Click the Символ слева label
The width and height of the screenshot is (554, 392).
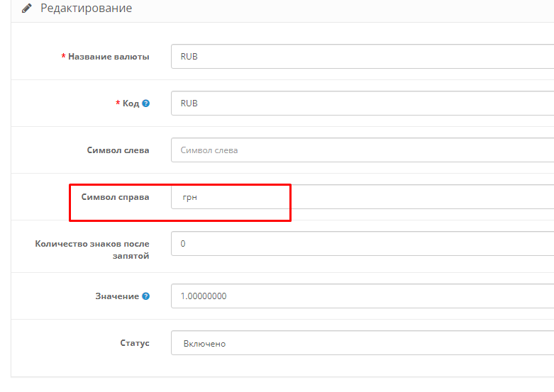click(x=118, y=150)
